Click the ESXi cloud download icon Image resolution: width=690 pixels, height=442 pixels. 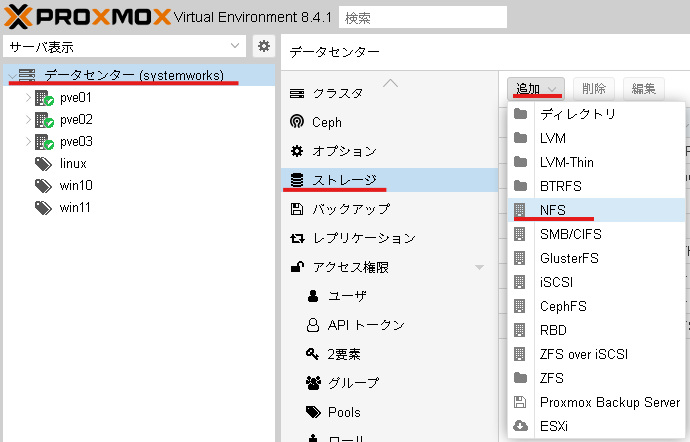521,426
